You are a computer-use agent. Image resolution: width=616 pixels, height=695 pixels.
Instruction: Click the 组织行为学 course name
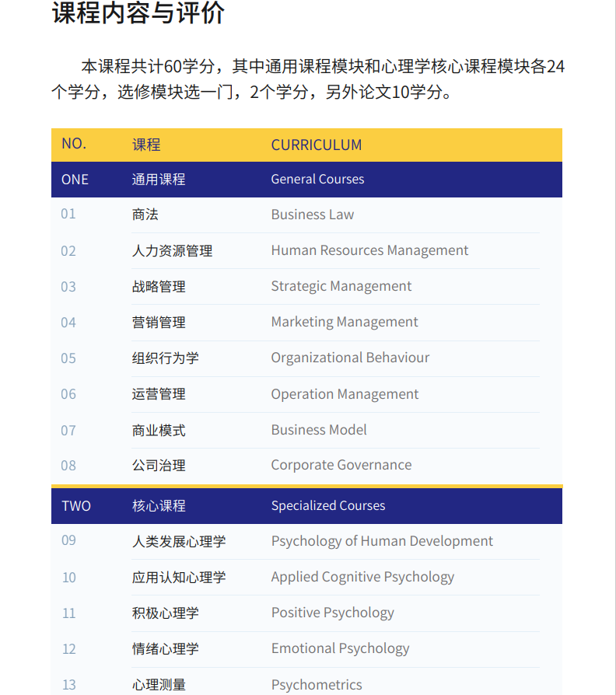click(x=165, y=358)
